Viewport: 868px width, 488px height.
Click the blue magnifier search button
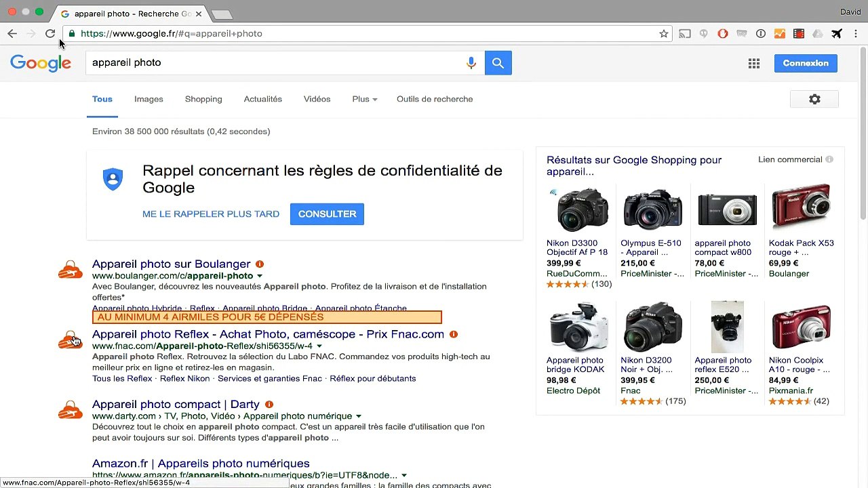click(x=498, y=63)
